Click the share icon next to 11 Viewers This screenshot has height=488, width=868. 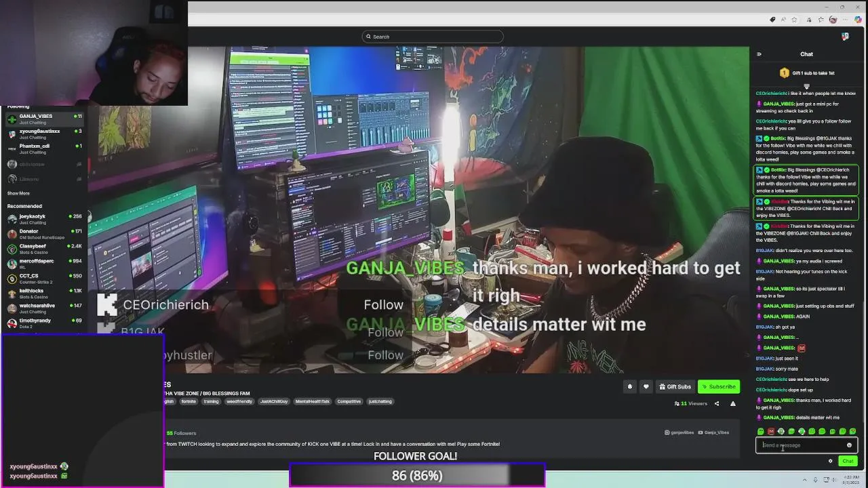(x=716, y=404)
